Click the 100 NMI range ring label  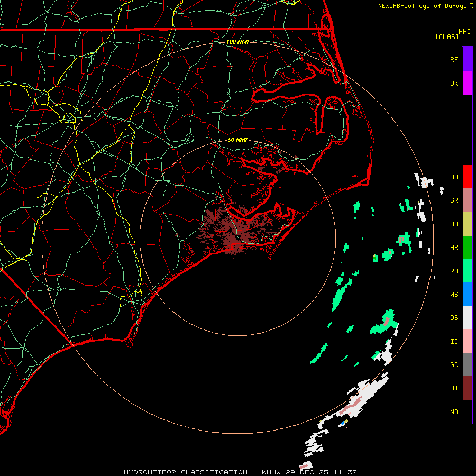click(237, 42)
